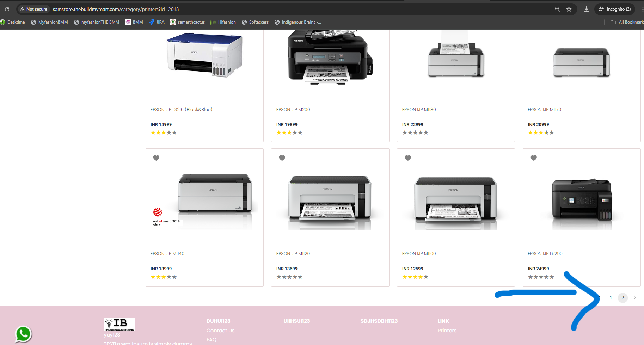Go to pagination page 1
644x345 pixels.
click(x=611, y=298)
